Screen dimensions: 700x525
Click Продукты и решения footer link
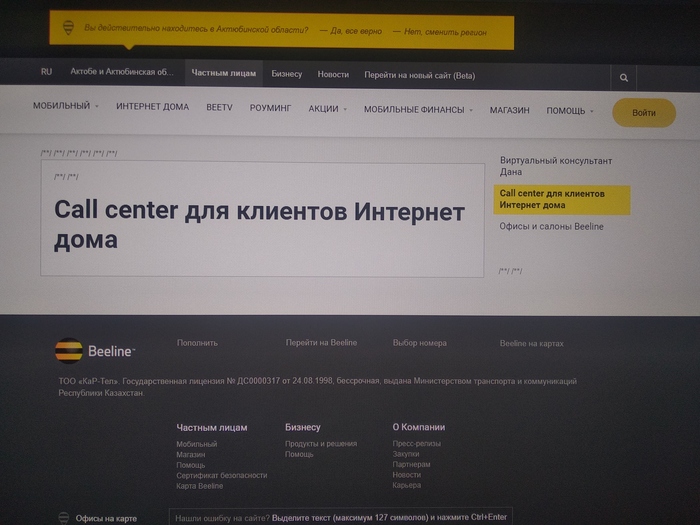(321, 443)
